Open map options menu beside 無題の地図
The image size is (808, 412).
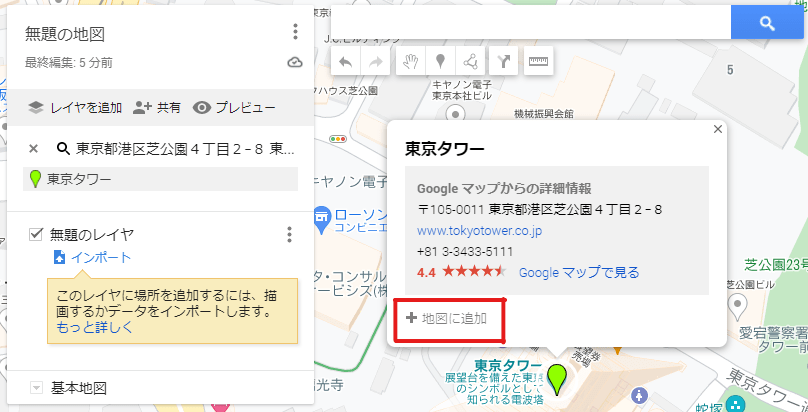click(x=295, y=31)
